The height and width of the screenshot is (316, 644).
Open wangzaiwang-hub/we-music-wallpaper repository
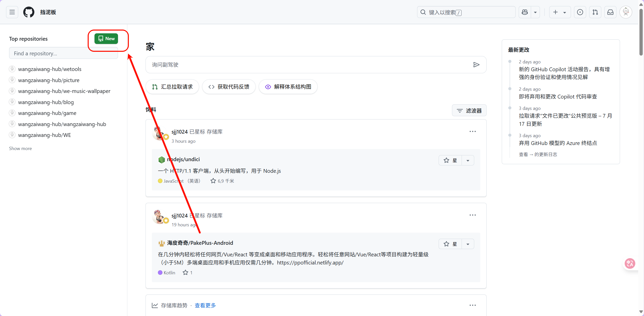pos(64,91)
